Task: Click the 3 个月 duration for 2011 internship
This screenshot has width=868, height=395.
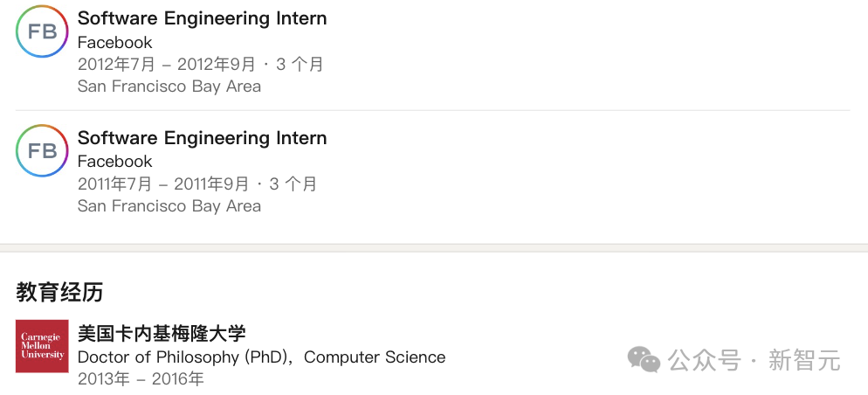Action: [293, 184]
